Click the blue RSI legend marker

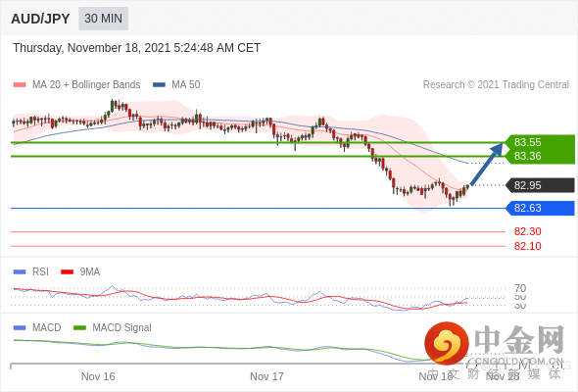[20, 272]
